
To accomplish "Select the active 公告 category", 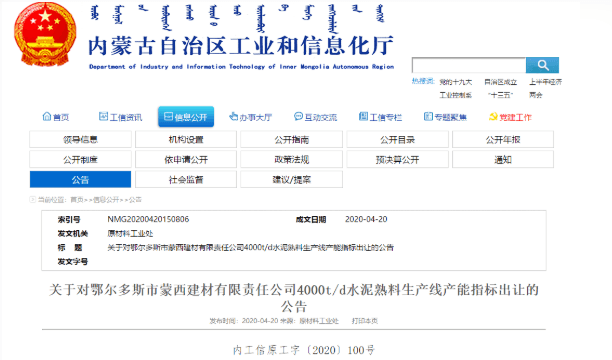I will [x=80, y=180].
